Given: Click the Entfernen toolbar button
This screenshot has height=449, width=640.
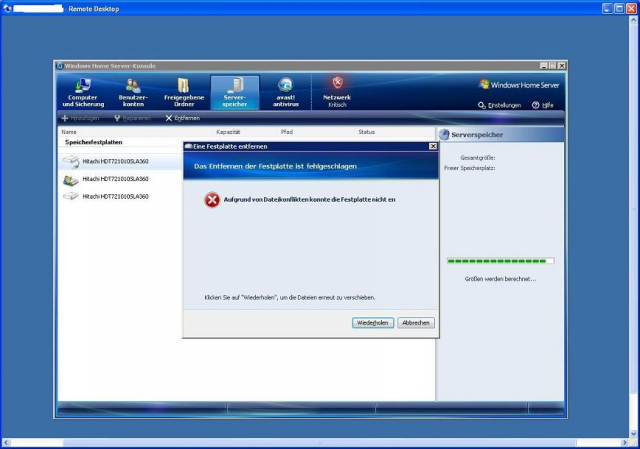Looking at the screenshot, I should point(182,118).
